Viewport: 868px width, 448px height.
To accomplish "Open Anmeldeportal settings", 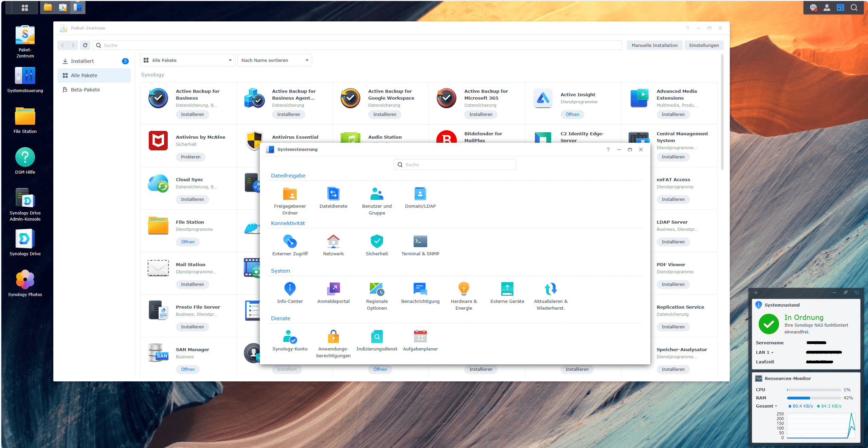I will (333, 293).
